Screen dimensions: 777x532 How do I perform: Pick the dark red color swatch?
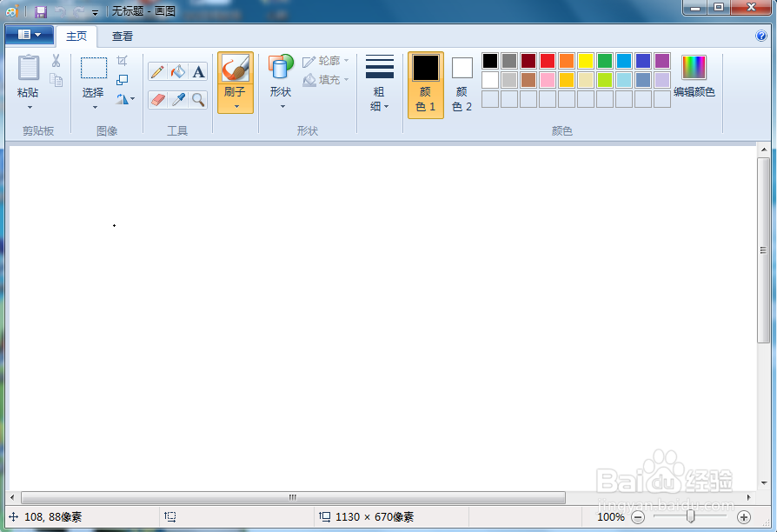click(x=528, y=61)
